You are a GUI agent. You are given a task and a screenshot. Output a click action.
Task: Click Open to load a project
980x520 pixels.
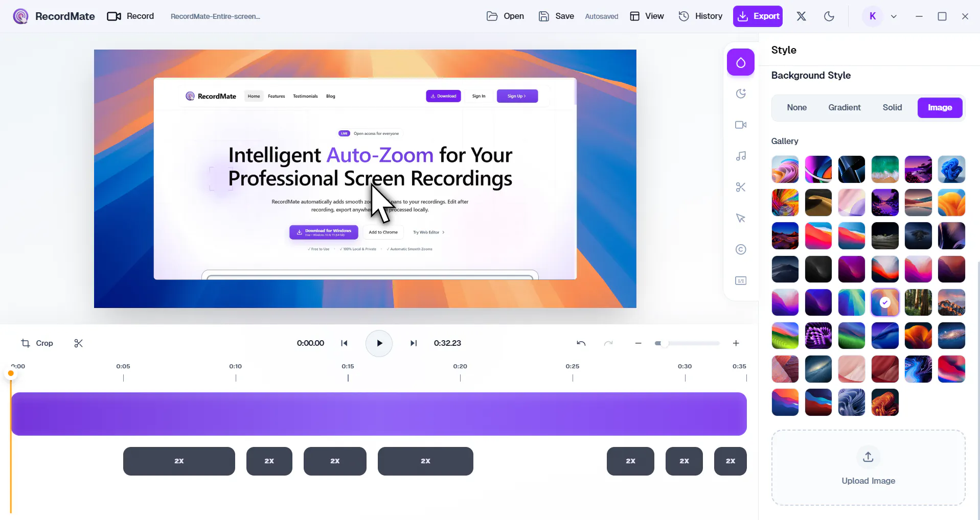coord(505,16)
